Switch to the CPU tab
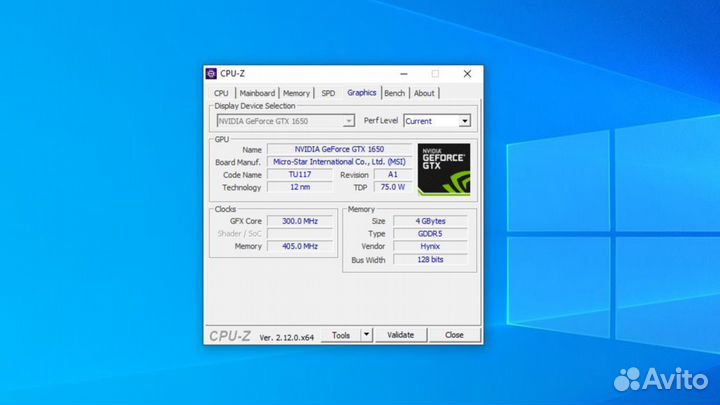This screenshot has width=720, height=405. coord(221,93)
